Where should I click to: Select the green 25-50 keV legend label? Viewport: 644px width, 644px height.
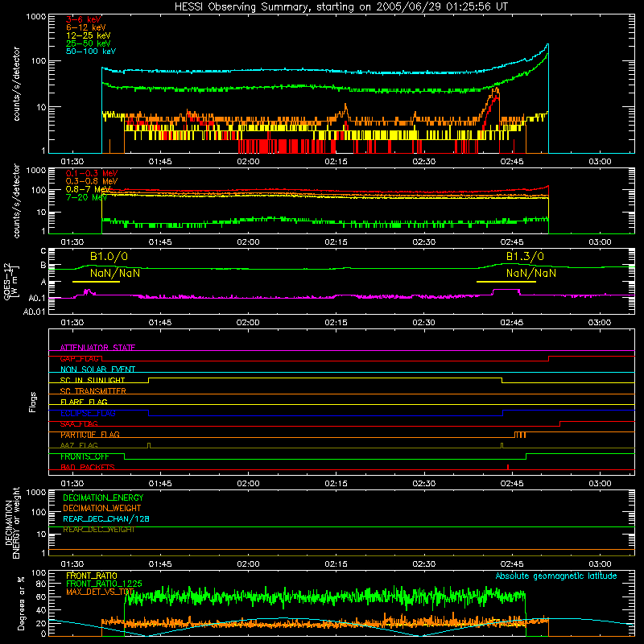click(x=89, y=43)
